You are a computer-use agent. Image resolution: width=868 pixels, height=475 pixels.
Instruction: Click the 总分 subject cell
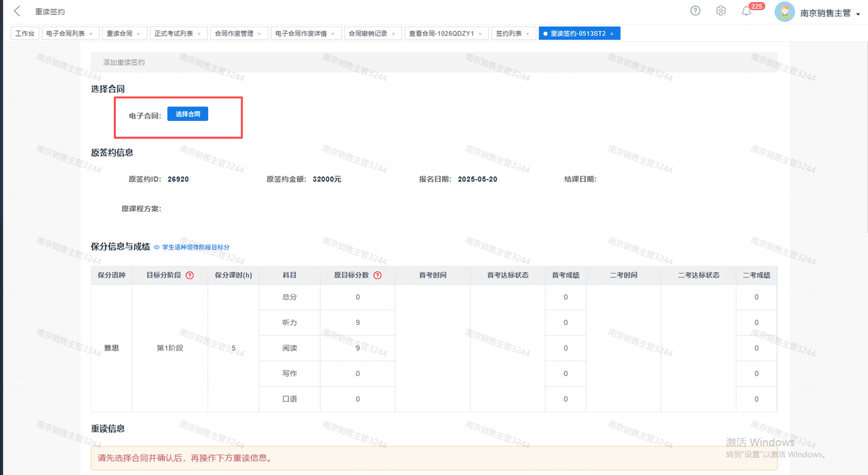click(290, 297)
